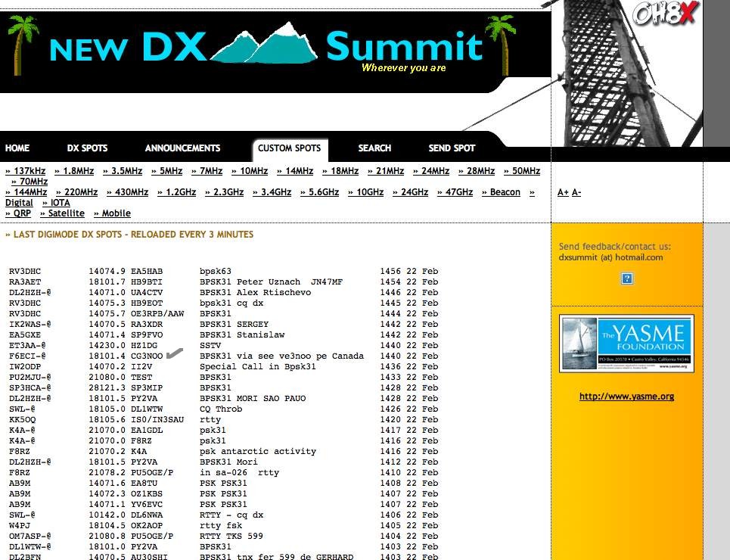Select the CUSTOM SPOTS tab
730x560 pixels.
pos(290,148)
